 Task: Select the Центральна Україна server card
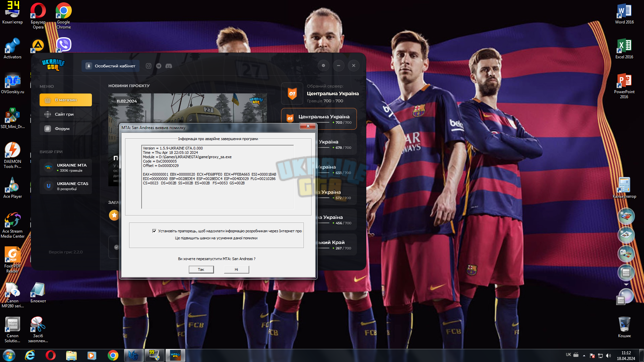[319, 119]
